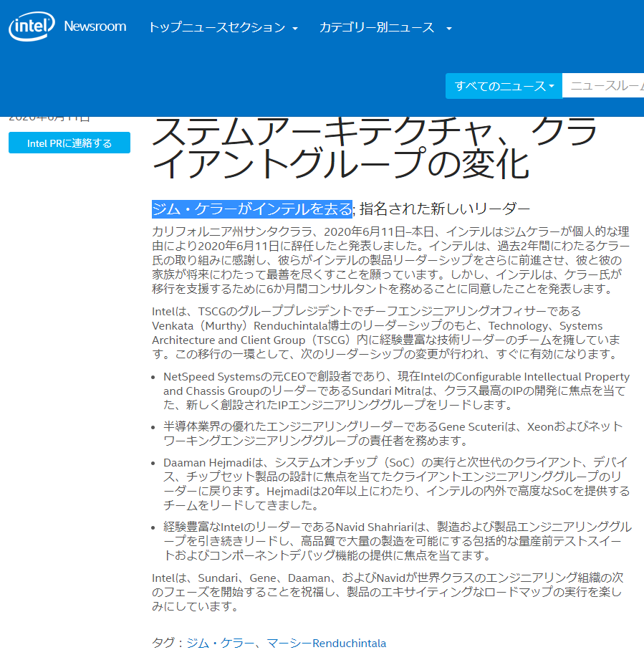Click highlighted text ジム・ケラーがインテルを去る

[251, 209]
